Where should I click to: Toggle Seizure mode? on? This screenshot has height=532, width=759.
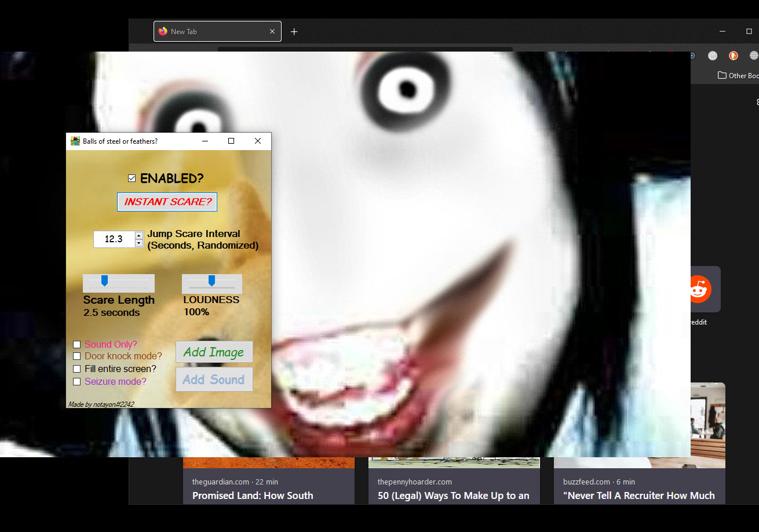(x=76, y=381)
